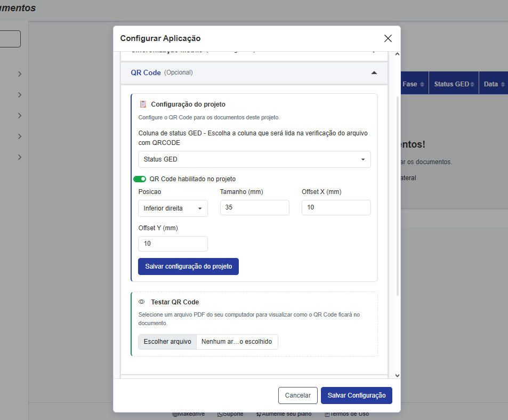Click the scroll up arrow in dialog
508x420 pixels.
397,54
